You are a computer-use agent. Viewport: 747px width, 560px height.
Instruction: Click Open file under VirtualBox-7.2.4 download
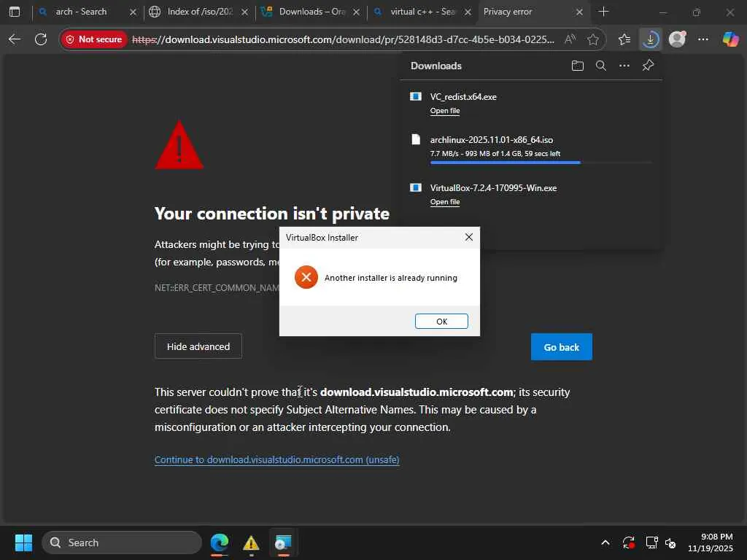[444, 202]
